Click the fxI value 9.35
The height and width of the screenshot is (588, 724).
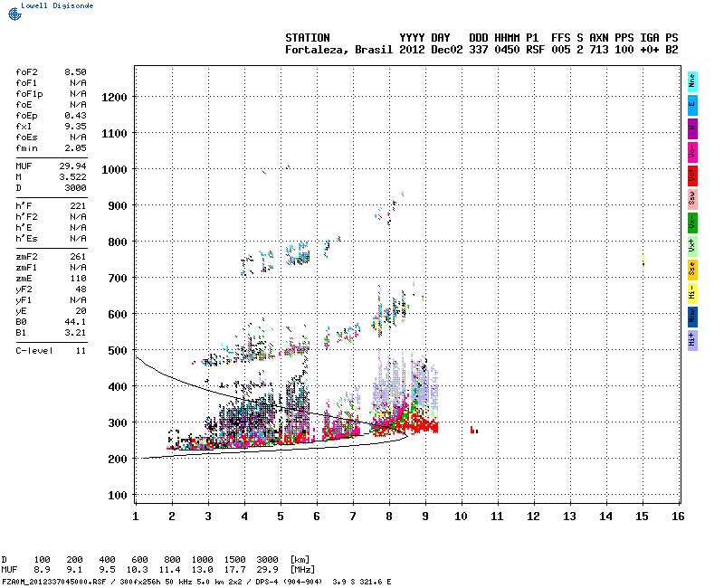point(75,126)
